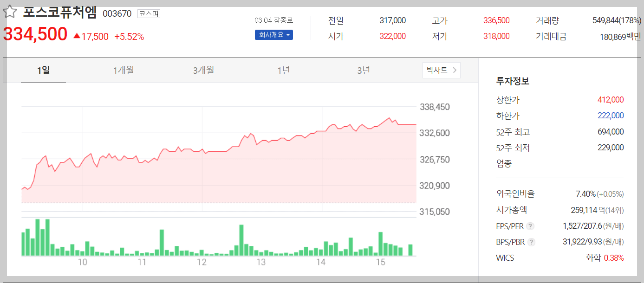Click the 투자정보 heading
The width and height of the screenshot is (644, 283).
pos(513,81)
